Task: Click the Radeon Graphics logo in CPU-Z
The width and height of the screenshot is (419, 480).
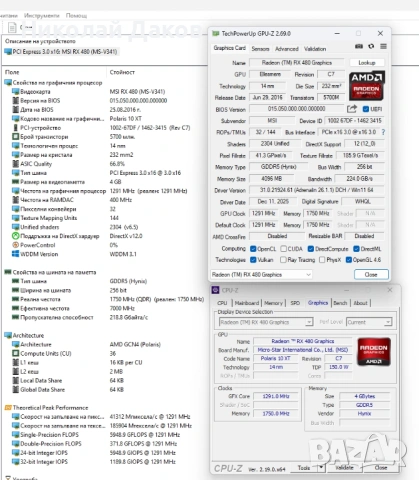Action: coord(374,352)
